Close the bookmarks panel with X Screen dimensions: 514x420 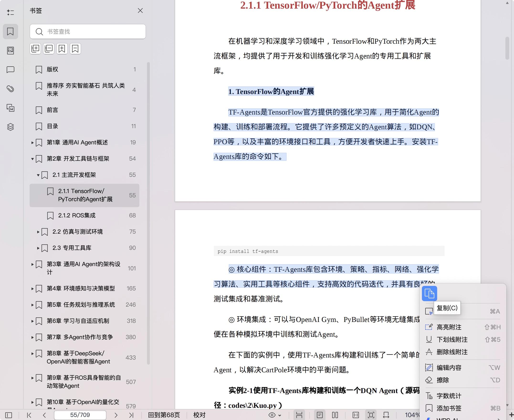[140, 11]
